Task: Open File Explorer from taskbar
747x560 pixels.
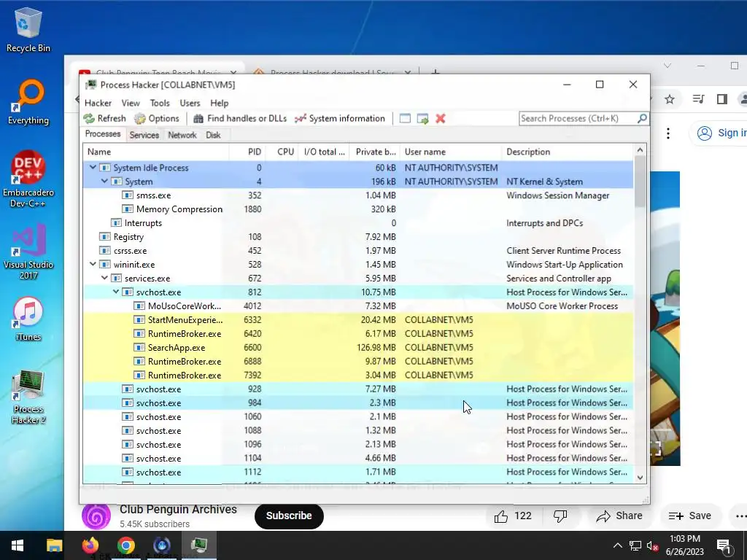Action: tap(54, 545)
